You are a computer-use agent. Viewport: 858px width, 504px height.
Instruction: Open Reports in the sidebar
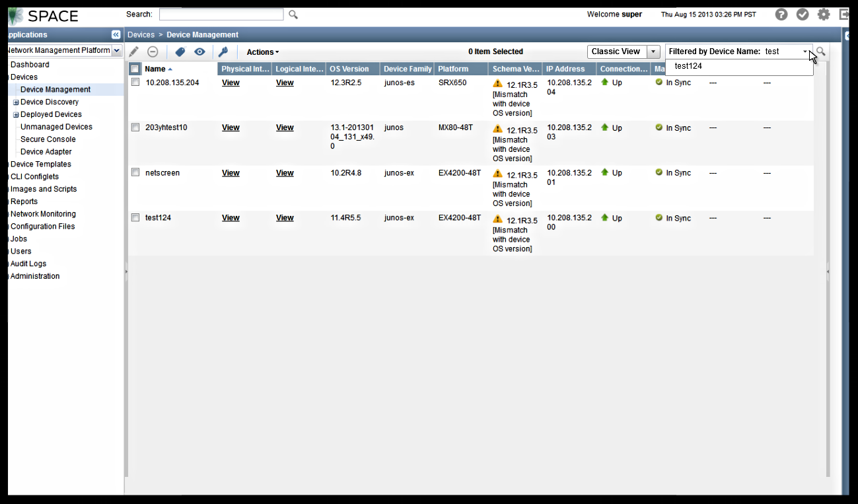24,201
